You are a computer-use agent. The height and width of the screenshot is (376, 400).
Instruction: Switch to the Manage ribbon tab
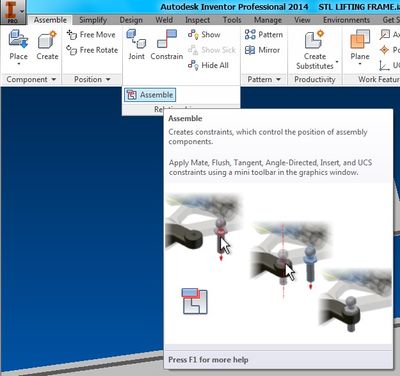click(268, 20)
